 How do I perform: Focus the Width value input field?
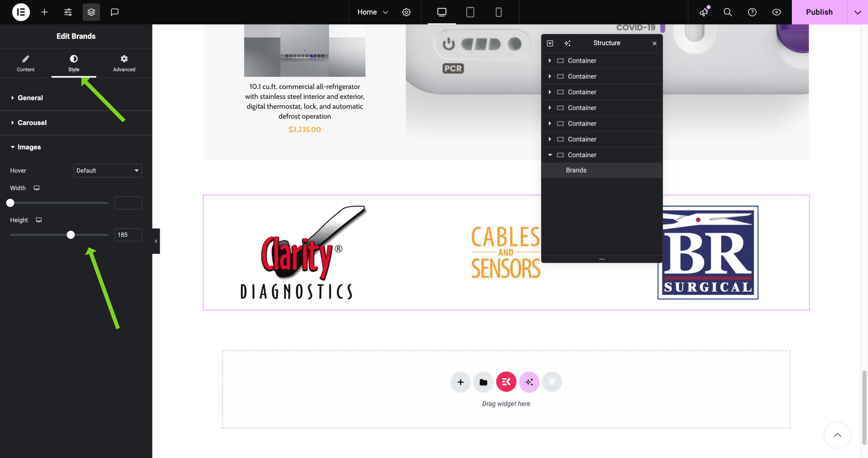pos(128,203)
